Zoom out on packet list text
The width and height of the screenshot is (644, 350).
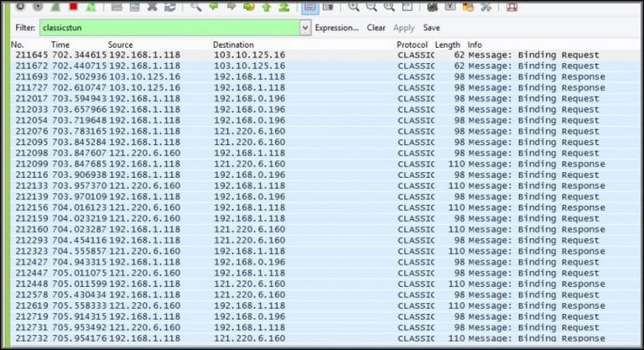[371, 6]
